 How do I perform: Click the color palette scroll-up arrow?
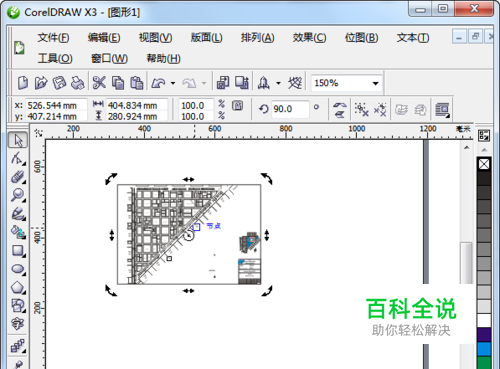point(484,150)
